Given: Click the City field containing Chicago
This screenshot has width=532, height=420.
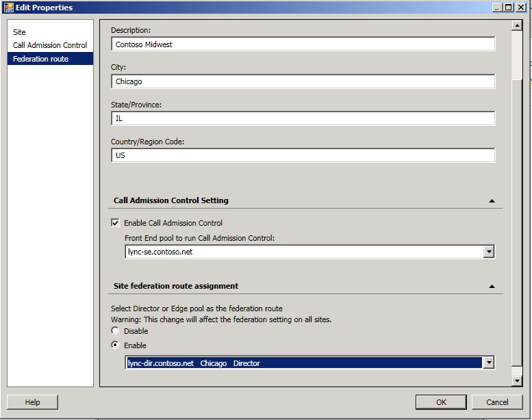Looking at the screenshot, I should (x=303, y=81).
